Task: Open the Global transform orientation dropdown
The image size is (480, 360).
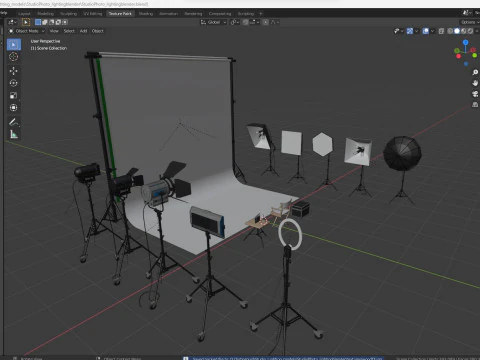Action: tap(214, 22)
